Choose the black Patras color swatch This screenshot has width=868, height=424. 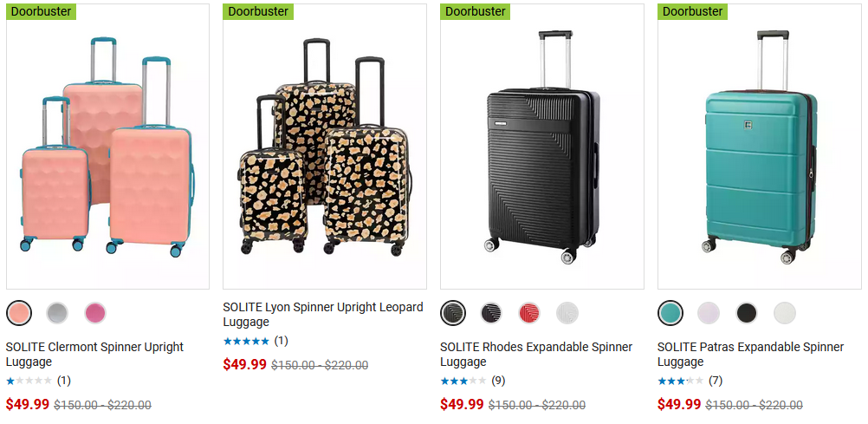pyautogui.click(x=747, y=312)
